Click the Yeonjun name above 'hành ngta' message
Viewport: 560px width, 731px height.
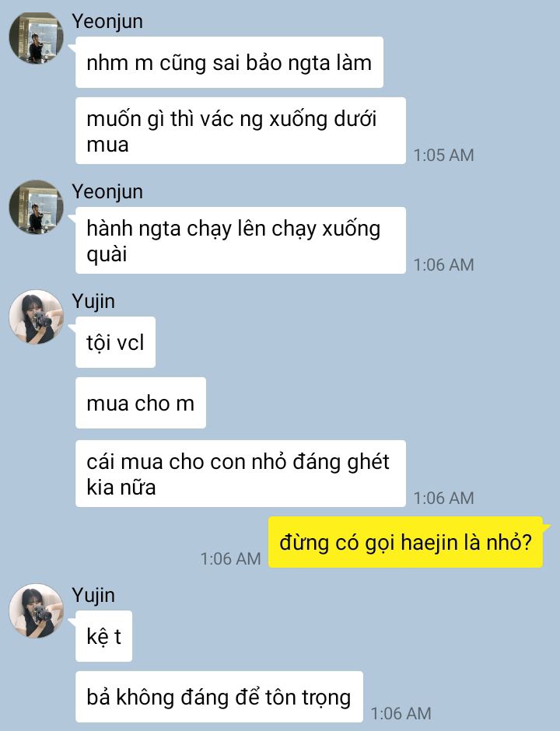coord(107,191)
